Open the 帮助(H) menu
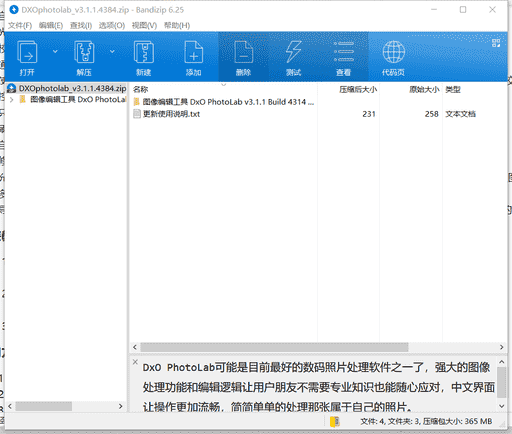 pyautogui.click(x=177, y=25)
